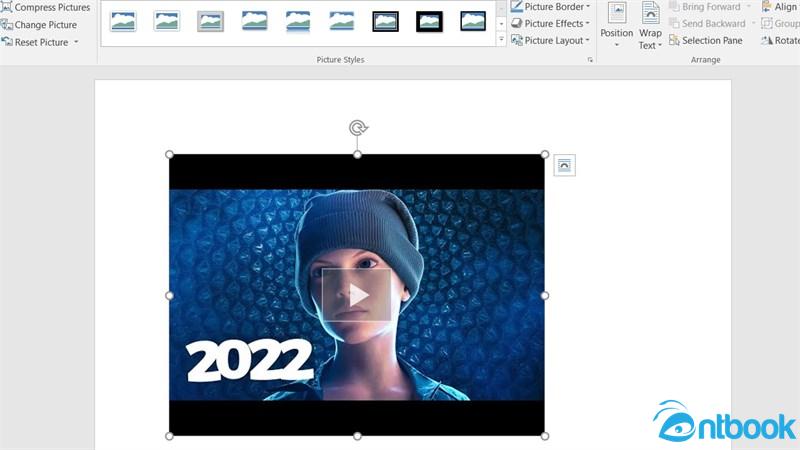Click the rotation handle above the picture
This screenshot has height=450, width=800.
coord(358,128)
